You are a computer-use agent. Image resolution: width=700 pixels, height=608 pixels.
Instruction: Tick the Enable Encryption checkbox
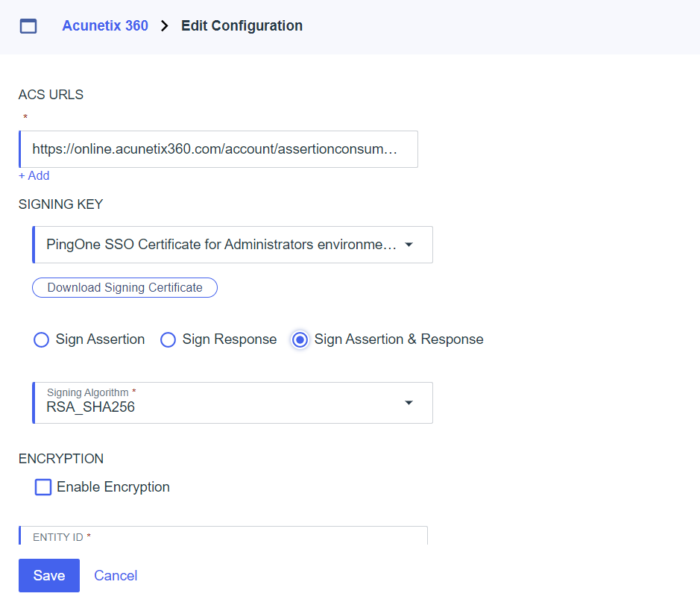[x=43, y=487]
